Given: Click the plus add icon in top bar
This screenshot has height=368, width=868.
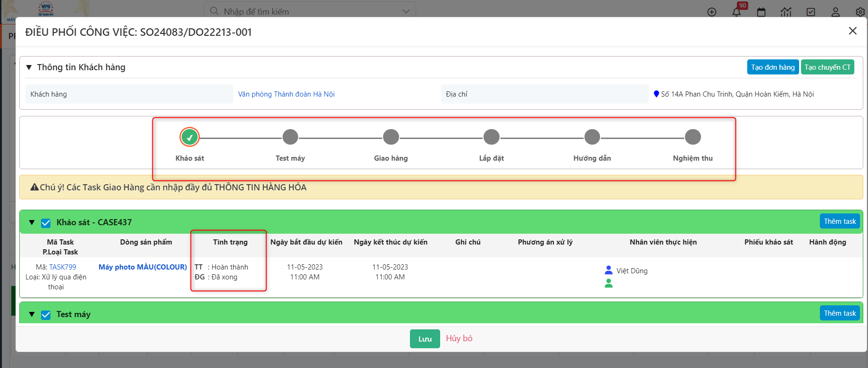Looking at the screenshot, I should pyautogui.click(x=712, y=12).
